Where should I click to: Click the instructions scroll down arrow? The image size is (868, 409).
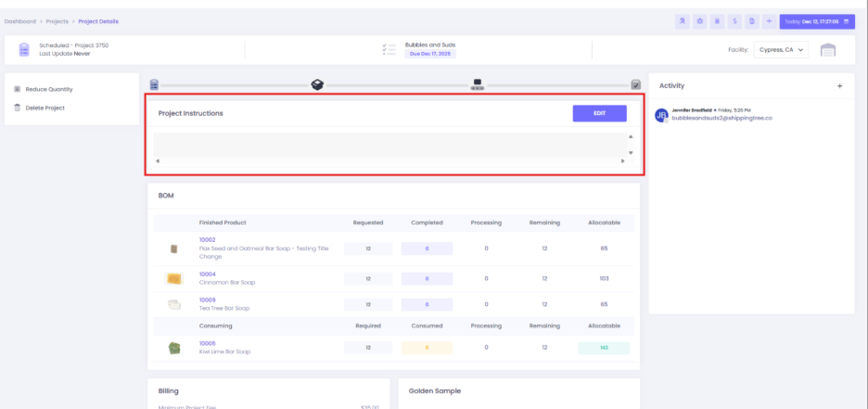click(x=631, y=152)
